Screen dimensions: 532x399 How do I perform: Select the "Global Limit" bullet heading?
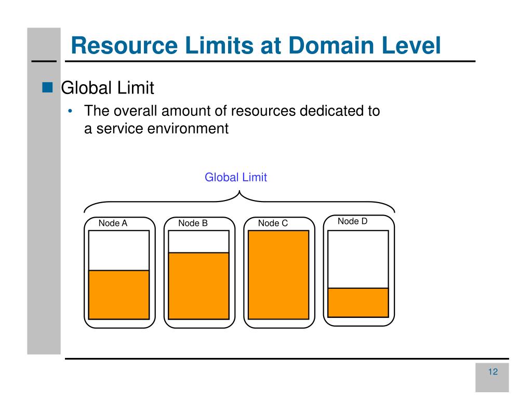coord(108,88)
